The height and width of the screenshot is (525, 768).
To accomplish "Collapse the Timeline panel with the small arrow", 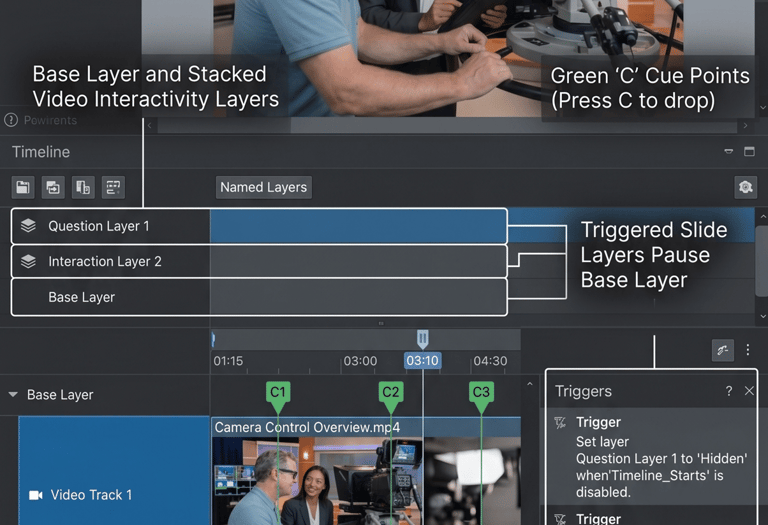I will 729,152.
